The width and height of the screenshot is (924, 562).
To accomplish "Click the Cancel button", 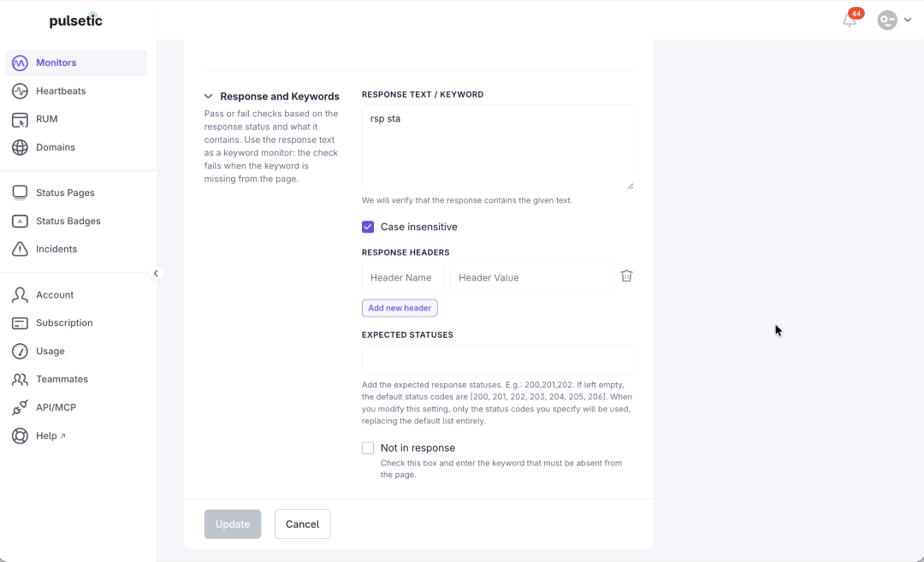I will (x=302, y=524).
